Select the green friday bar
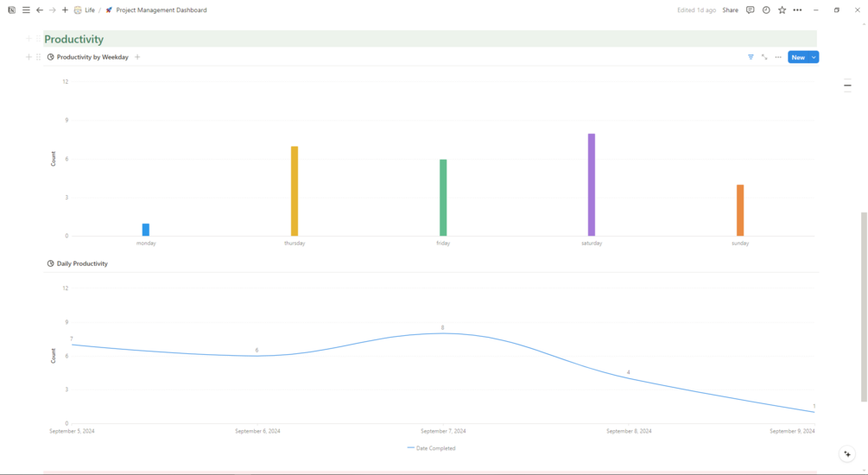The height and width of the screenshot is (475, 868). [443, 198]
